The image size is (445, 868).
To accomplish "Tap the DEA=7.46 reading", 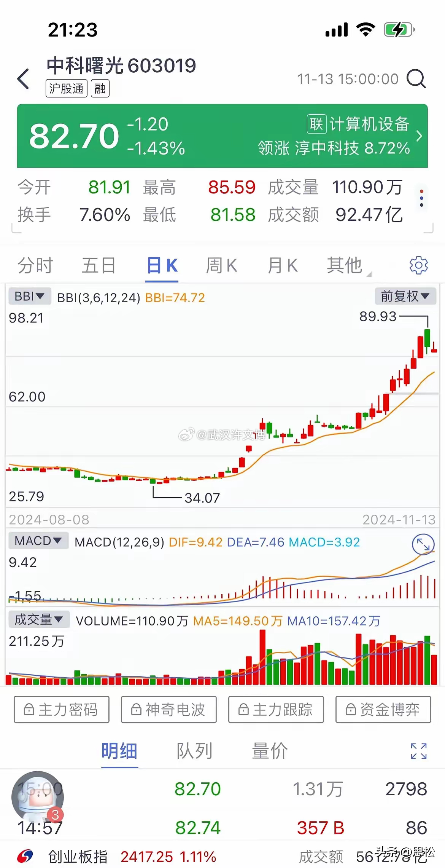I will tap(256, 542).
